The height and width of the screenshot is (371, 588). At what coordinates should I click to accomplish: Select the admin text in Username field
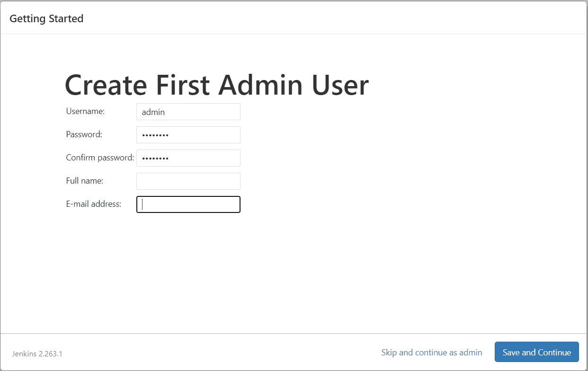pos(153,112)
